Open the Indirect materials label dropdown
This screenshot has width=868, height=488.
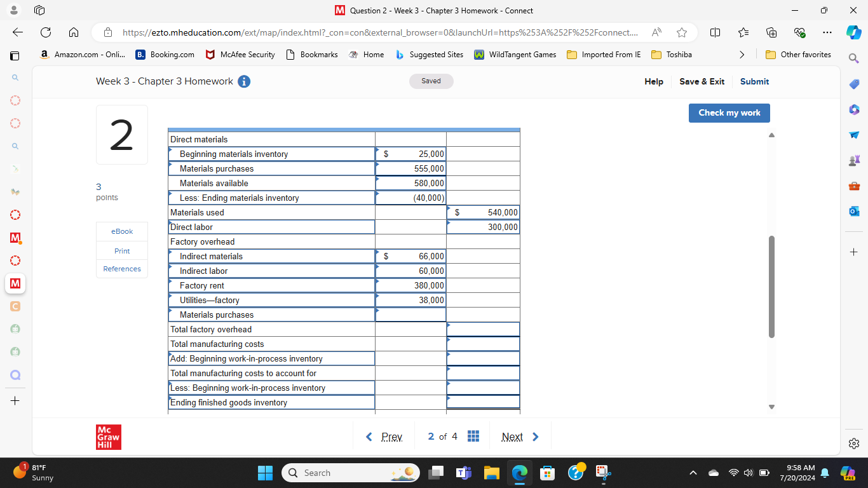[x=272, y=256]
